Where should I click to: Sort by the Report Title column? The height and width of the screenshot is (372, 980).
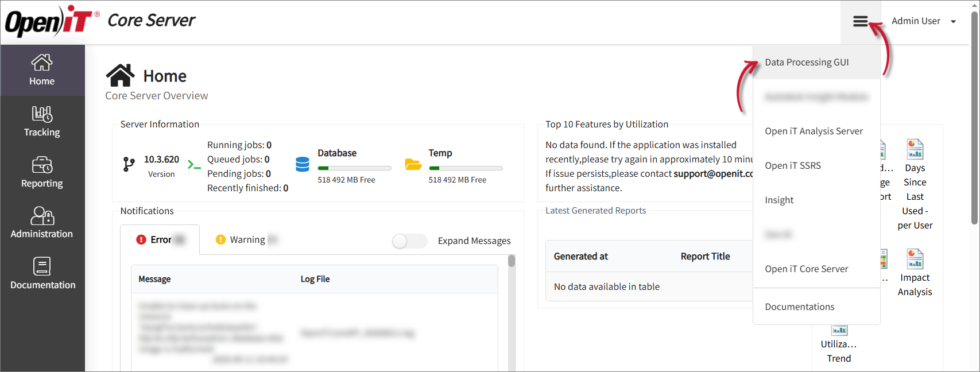tap(705, 256)
